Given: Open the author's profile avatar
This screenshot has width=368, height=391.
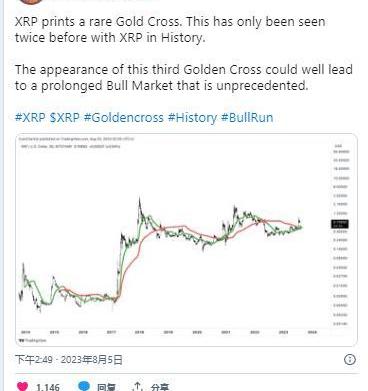Looking at the screenshot, I should pos(31,2).
